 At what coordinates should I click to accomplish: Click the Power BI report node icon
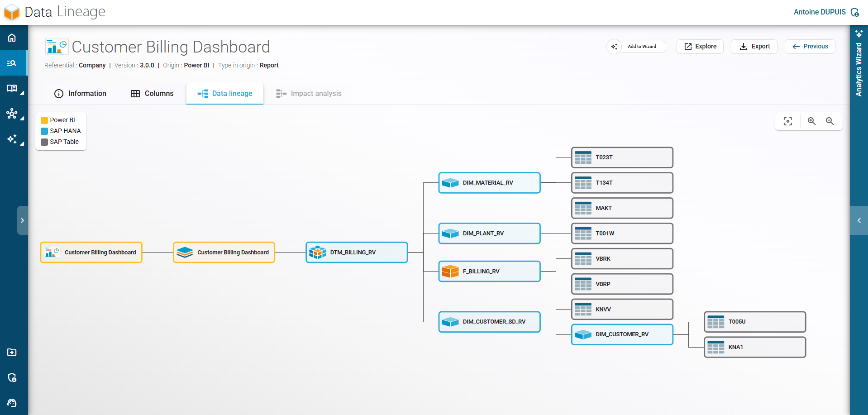(x=52, y=253)
